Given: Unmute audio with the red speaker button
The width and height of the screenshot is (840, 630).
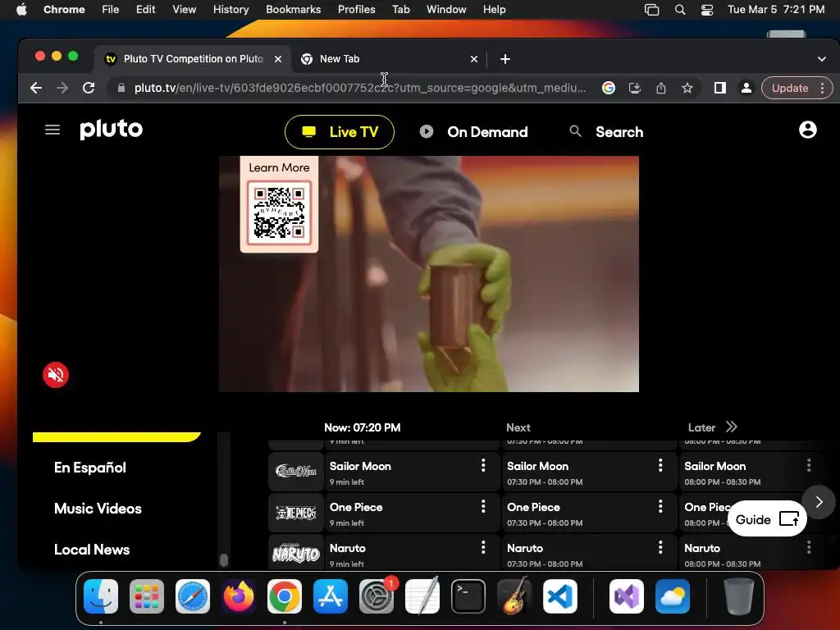Looking at the screenshot, I should (56, 374).
